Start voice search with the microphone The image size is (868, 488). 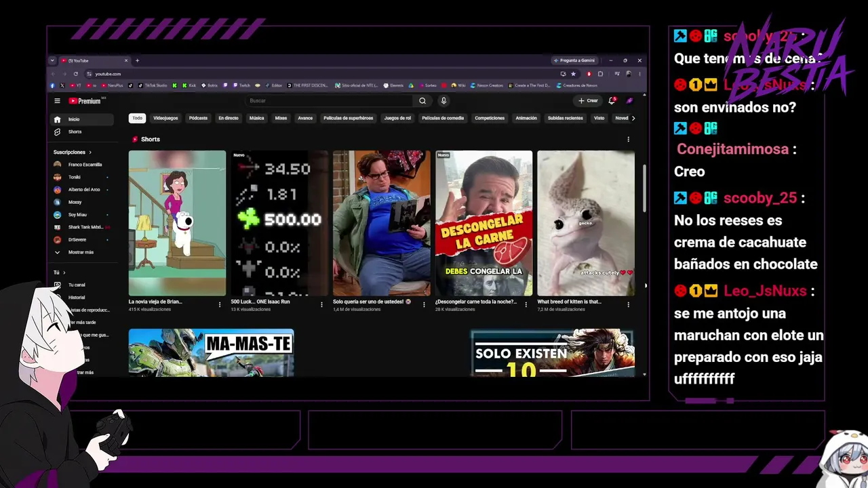coord(443,101)
